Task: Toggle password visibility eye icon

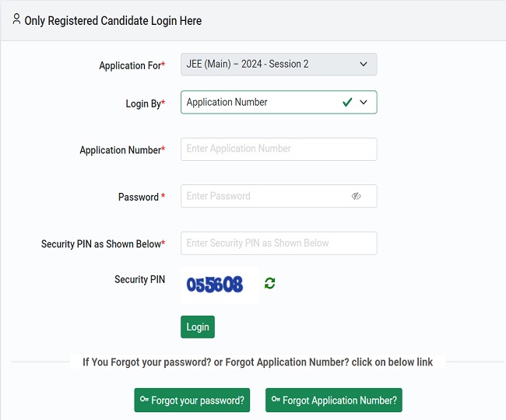Action: tap(357, 196)
